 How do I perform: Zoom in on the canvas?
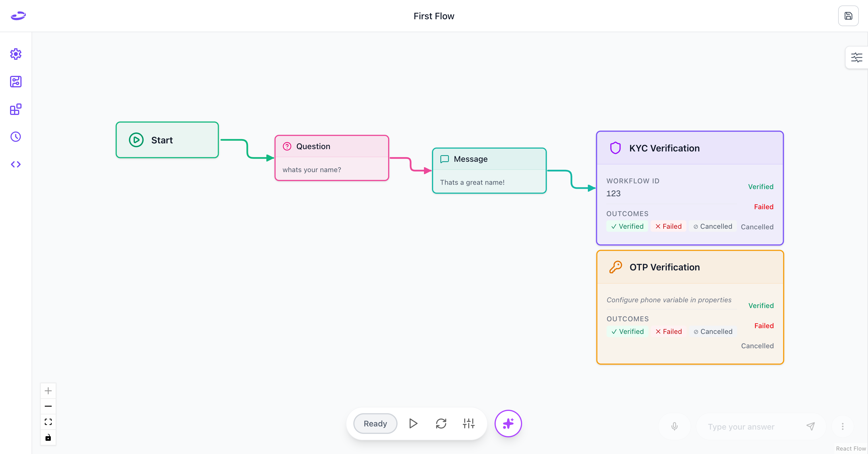click(48, 390)
